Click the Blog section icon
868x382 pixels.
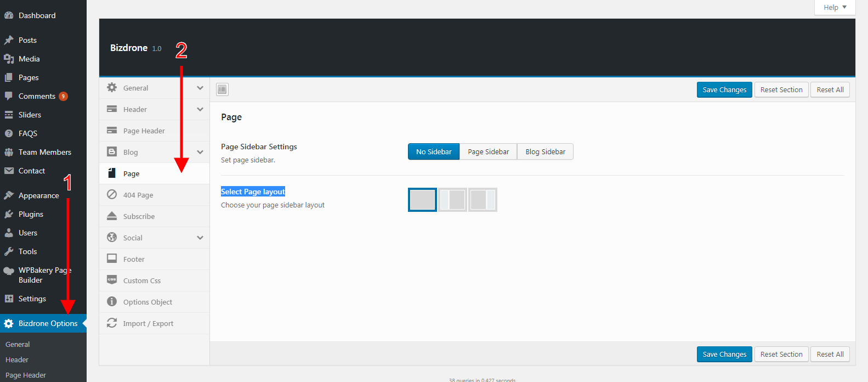click(112, 152)
